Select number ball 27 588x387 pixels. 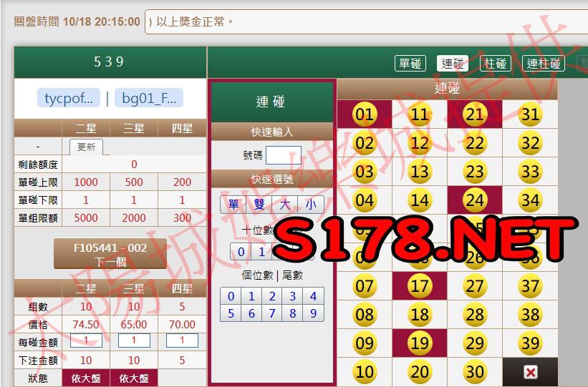pos(475,286)
